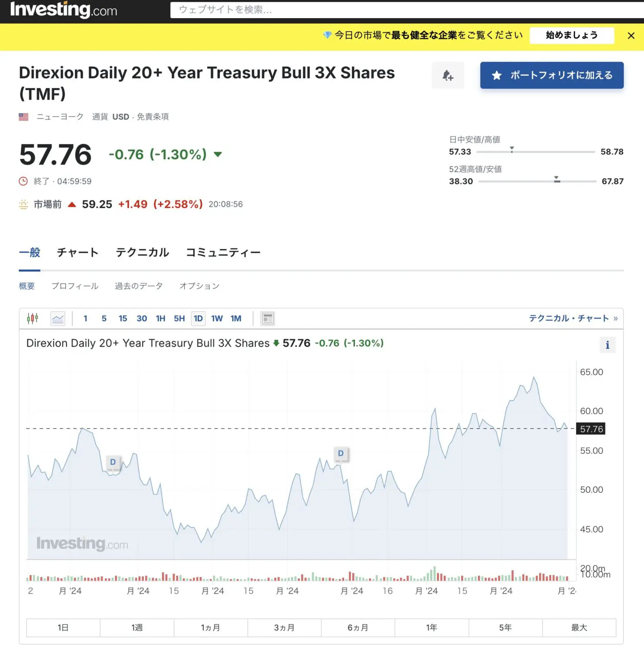644x650 pixels.
Task: Click the second dividend 'D' marker on chart
Action: coord(341,453)
